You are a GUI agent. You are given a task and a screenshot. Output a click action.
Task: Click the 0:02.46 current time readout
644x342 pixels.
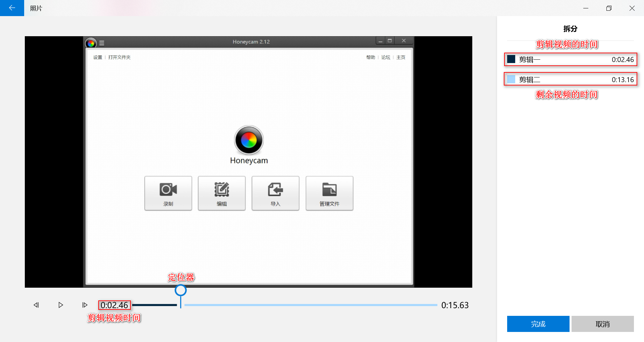(x=114, y=305)
